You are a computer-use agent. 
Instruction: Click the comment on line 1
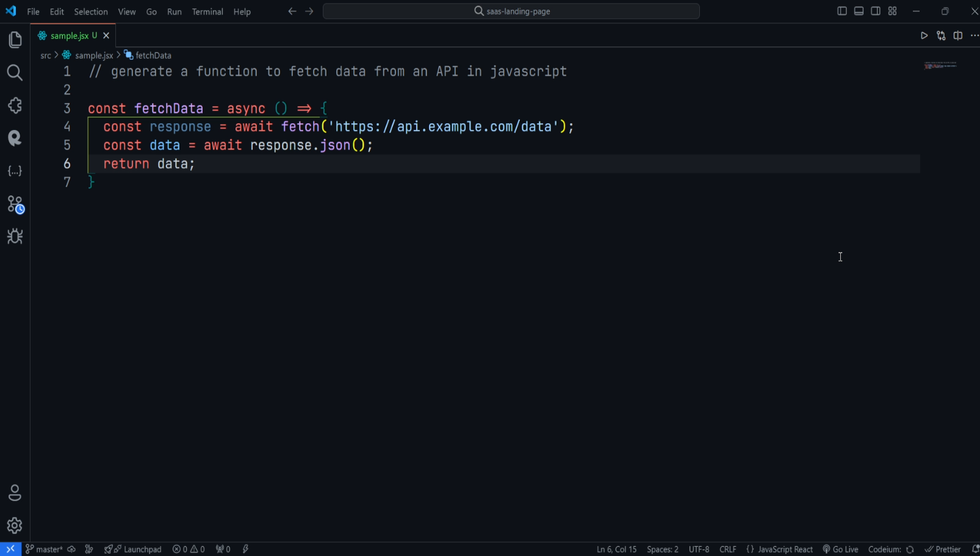click(x=328, y=72)
